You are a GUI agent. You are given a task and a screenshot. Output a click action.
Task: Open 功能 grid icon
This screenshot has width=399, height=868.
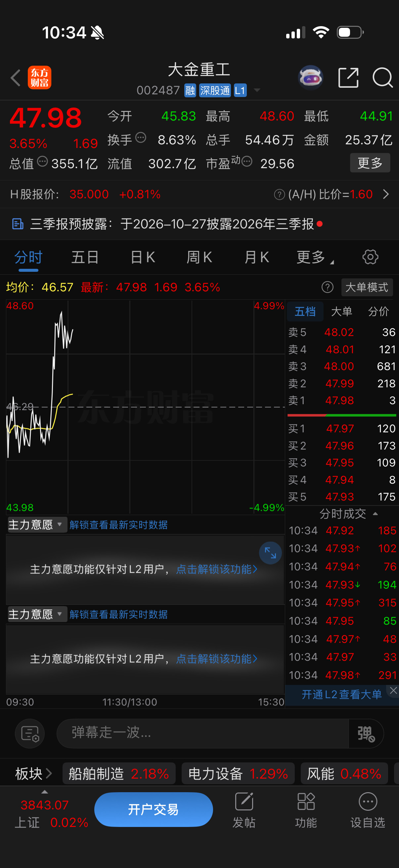coord(306,810)
